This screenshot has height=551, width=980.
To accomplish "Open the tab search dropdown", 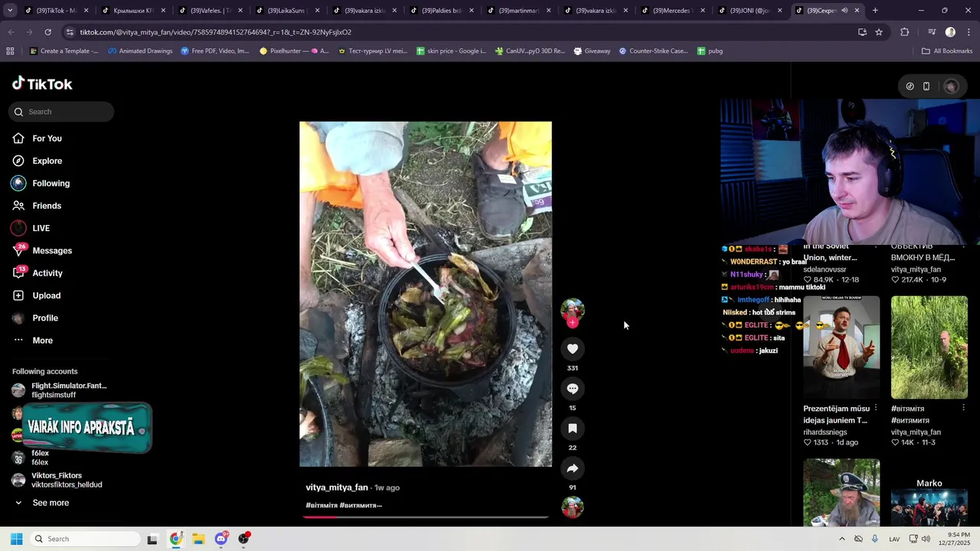I will (x=10, y=11).
